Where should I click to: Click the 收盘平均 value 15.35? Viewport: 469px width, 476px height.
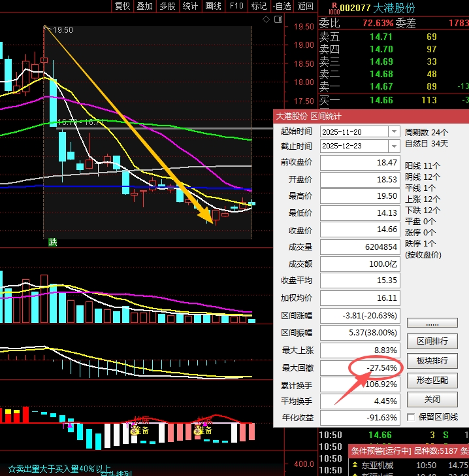360,280
